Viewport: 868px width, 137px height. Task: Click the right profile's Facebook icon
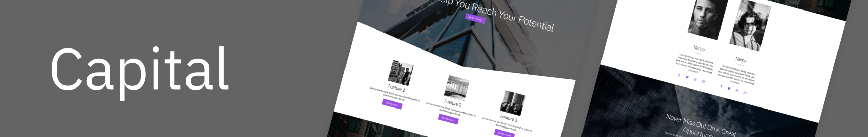(x=721, y=86)
